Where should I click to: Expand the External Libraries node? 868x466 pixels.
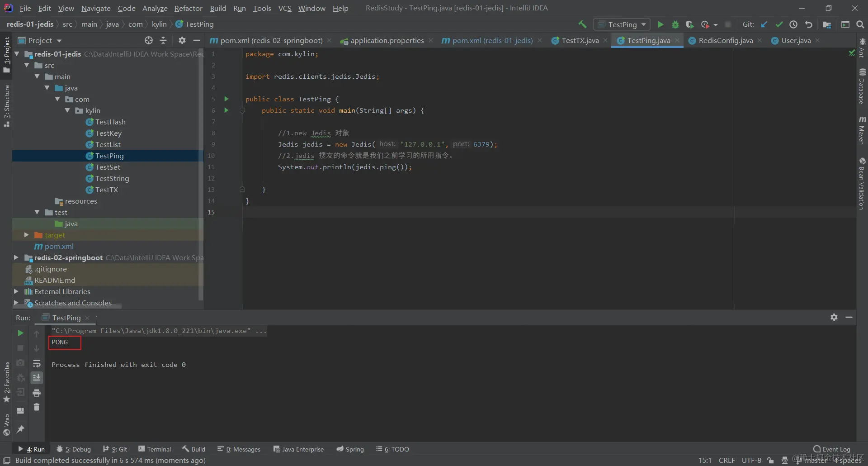pos(17,291)
